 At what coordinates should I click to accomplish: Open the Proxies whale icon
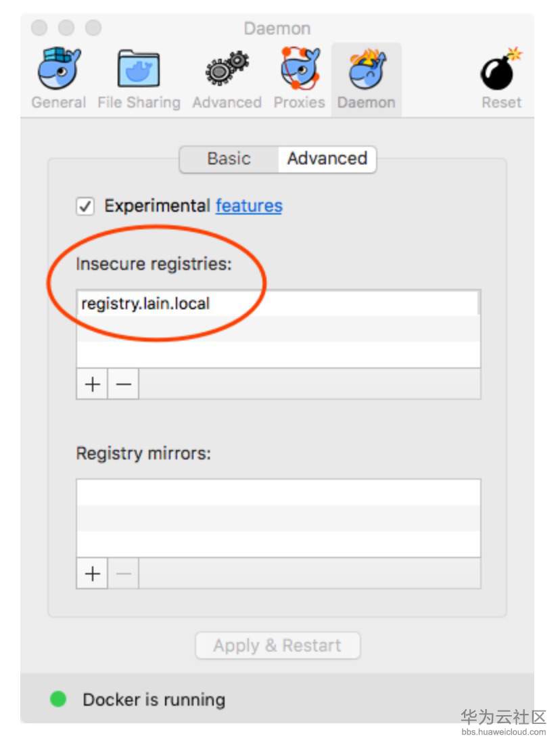(x=299, y=70)
